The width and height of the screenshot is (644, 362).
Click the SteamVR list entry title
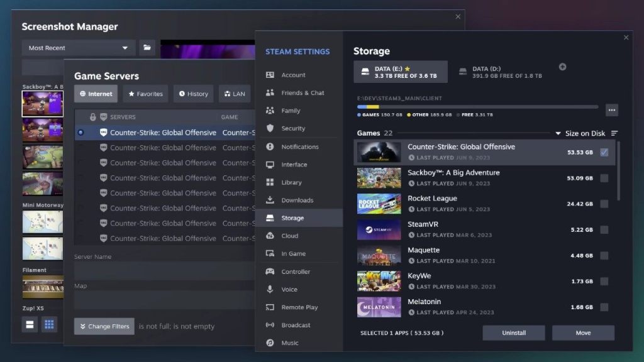pyautogui.click(x=423, y=224)
